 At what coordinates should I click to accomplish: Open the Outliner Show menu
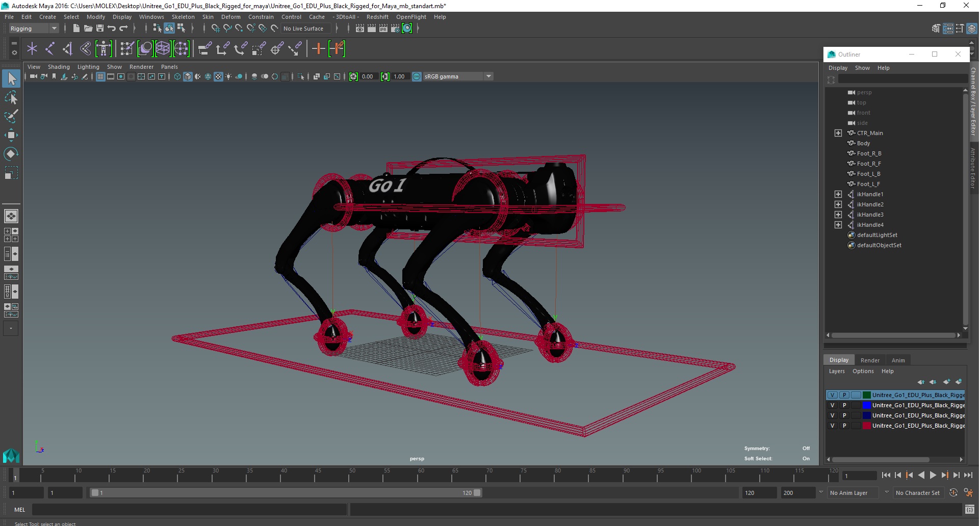pyautogui.click(x=862, y=68)
